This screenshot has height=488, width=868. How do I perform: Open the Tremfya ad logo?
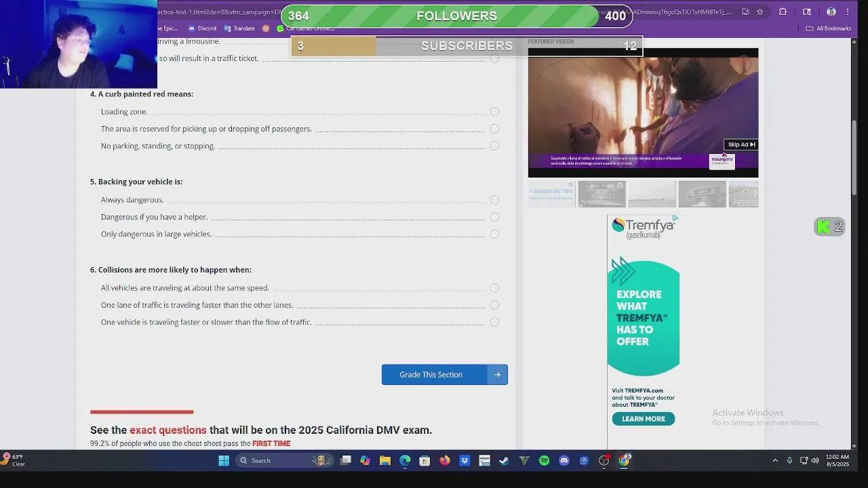[643, 228]
